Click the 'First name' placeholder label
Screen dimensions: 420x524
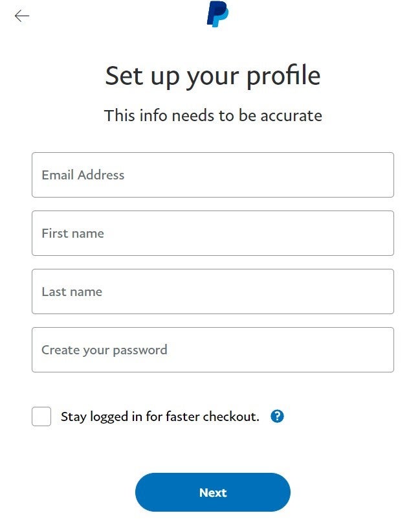pos(72,233)
